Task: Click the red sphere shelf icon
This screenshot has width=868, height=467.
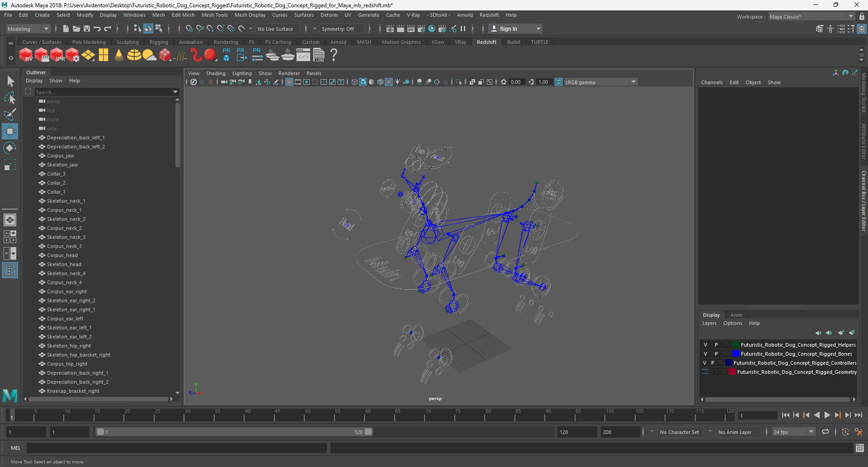Action: 210,55
